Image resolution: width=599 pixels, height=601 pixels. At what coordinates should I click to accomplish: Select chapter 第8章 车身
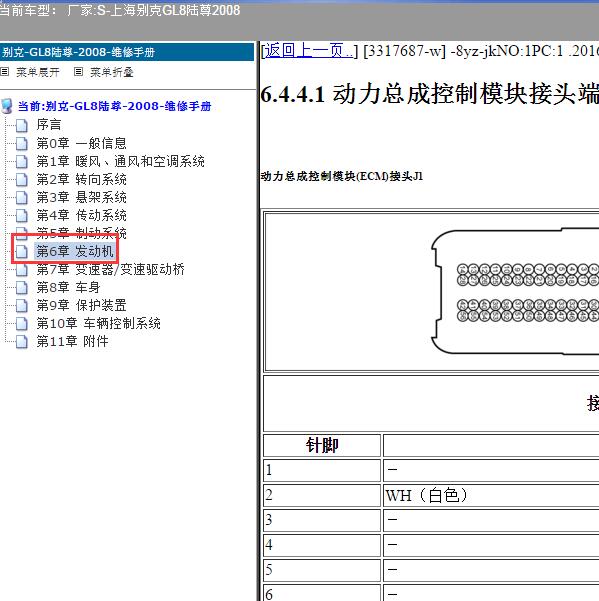pyautogui.click(x=68, y=287)
